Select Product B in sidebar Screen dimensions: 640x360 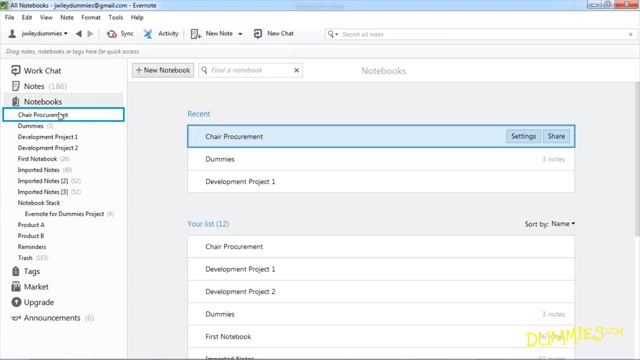pos(31,236)
